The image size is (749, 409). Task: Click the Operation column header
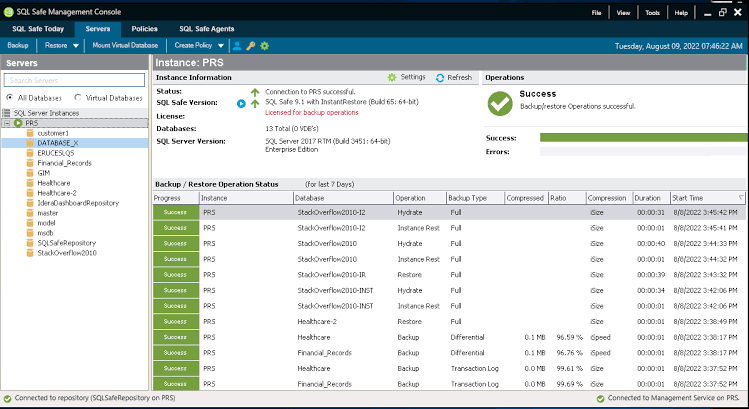[420, 198]
